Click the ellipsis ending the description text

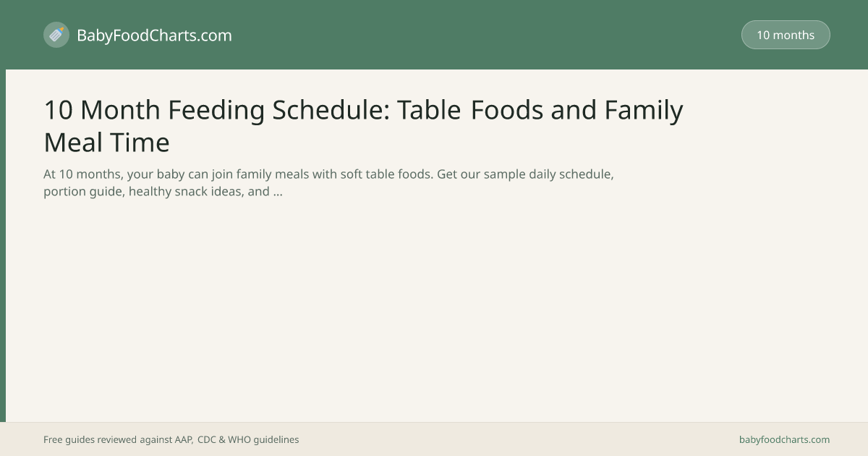coord(278,192)
